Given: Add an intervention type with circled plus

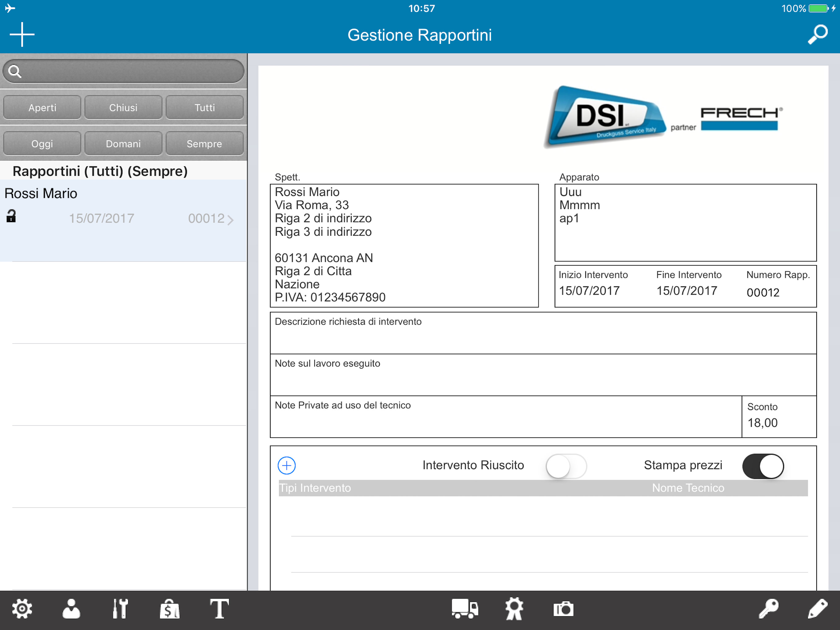Looking at the screenshot, I should tap(287, 465).
